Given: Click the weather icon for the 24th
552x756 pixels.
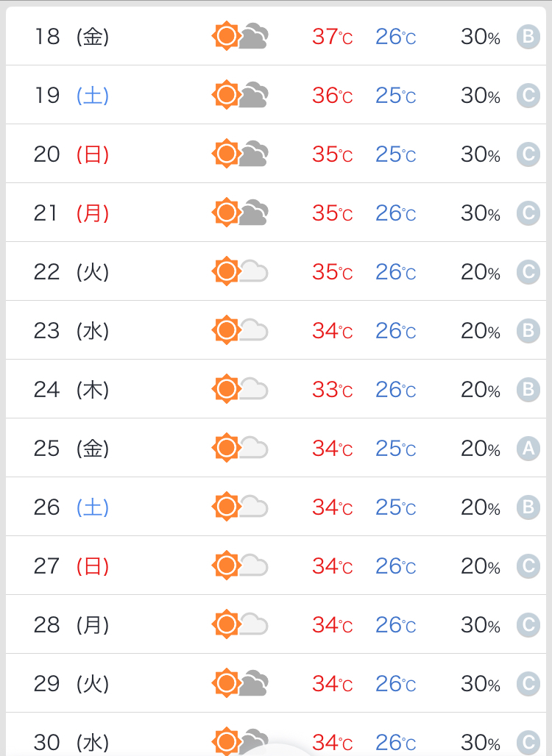Looking at the screenshot, I should click(240, 389).
